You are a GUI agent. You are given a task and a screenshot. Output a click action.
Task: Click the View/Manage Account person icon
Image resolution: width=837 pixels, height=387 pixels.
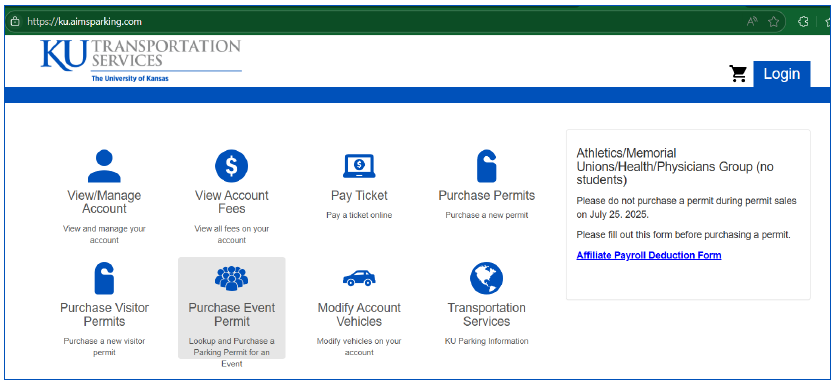[104, 167]
